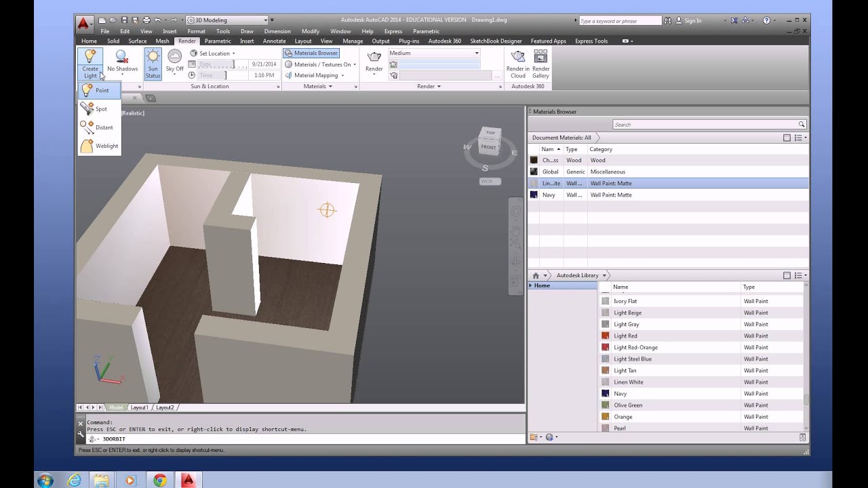
Task: Open the Render Gallery
Action: pos(540,64)
